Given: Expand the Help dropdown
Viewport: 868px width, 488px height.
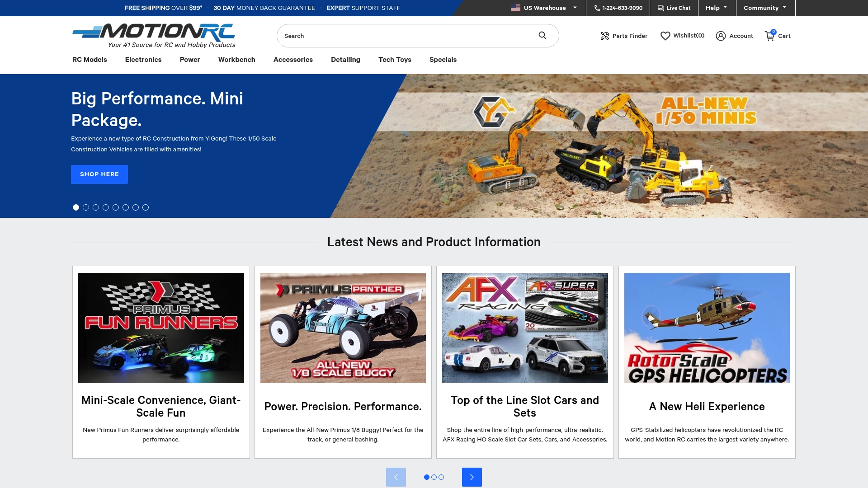Looking at the screenshot, I should coord(717,8).
